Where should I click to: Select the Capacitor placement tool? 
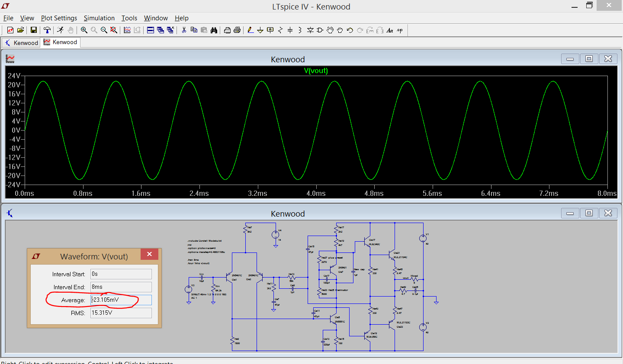290,30
